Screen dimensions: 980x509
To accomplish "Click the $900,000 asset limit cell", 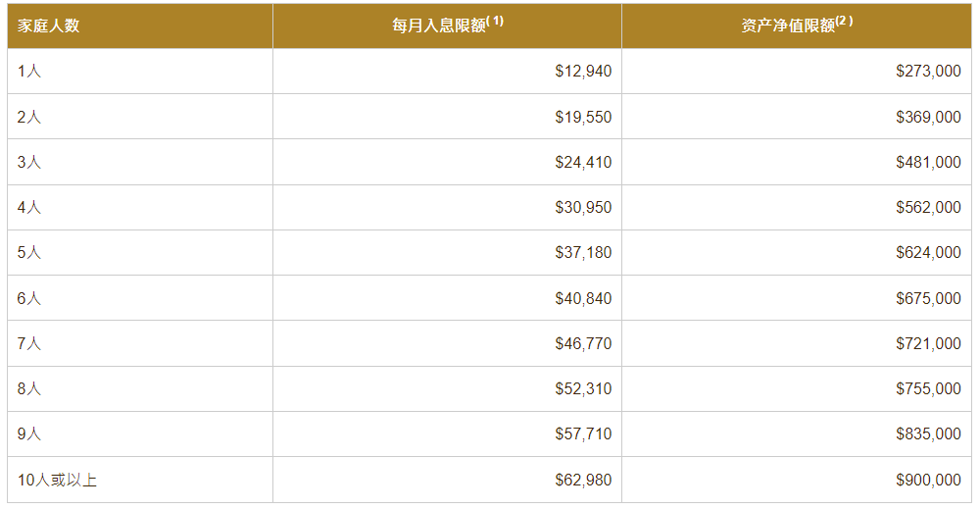I will coord(928,481).
